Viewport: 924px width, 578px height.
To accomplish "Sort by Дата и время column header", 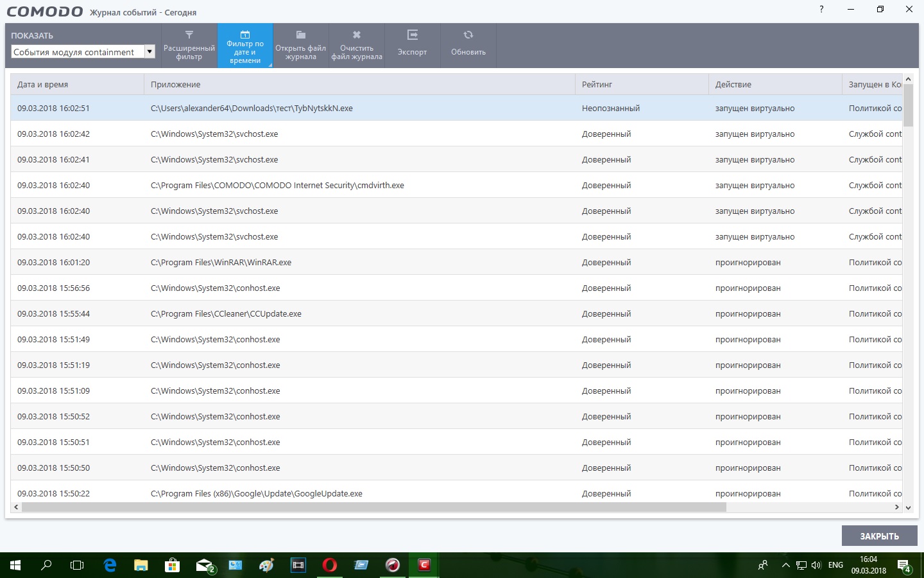I will point(77,84).
